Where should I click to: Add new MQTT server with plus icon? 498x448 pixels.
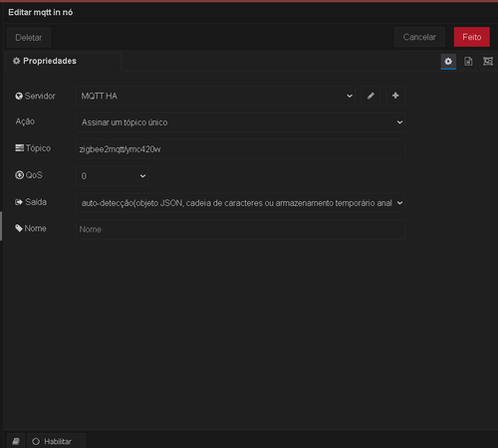click(395, 96)
